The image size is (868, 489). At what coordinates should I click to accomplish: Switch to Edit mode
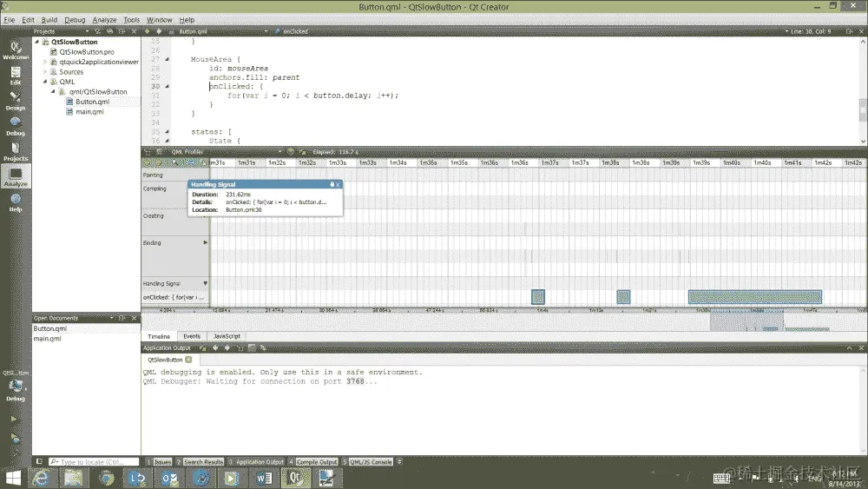click(16, 76)
